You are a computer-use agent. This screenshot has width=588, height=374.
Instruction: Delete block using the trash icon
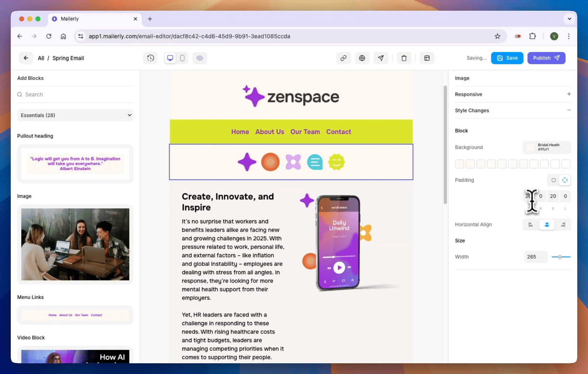[404, 58]
